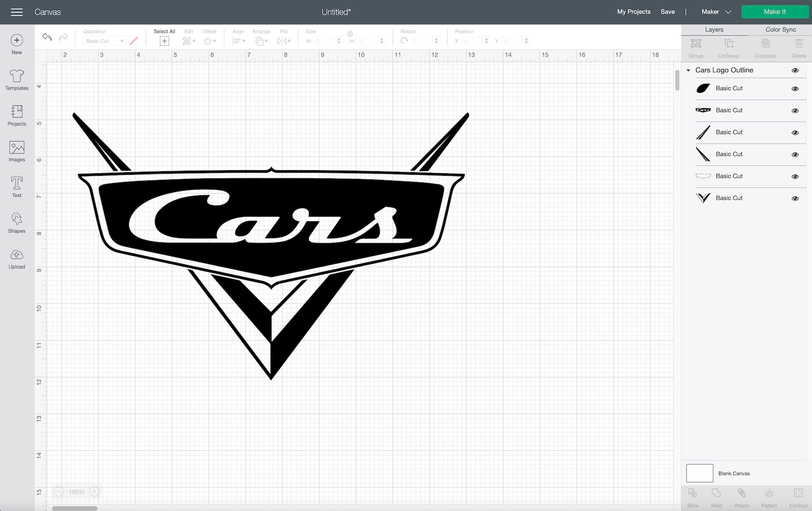Click the UnGroup icon
The width and height of the screenshot is (812, 511).
point(729,44)
